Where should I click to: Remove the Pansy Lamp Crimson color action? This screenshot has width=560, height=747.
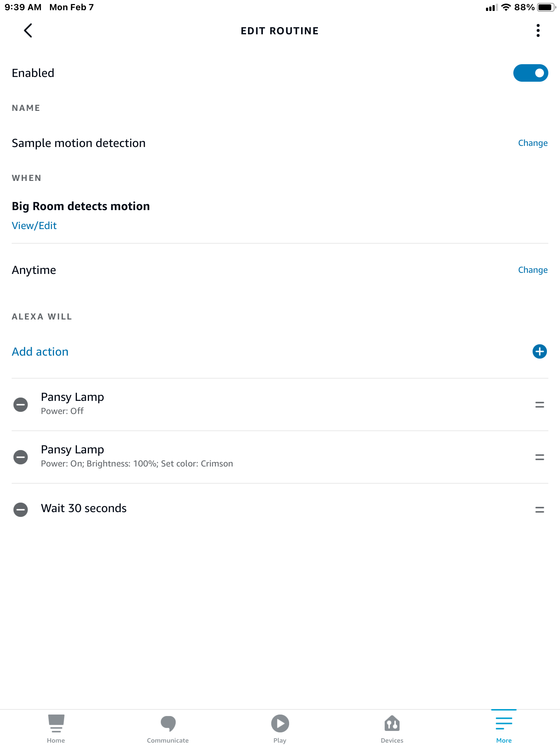pos(21,457)
